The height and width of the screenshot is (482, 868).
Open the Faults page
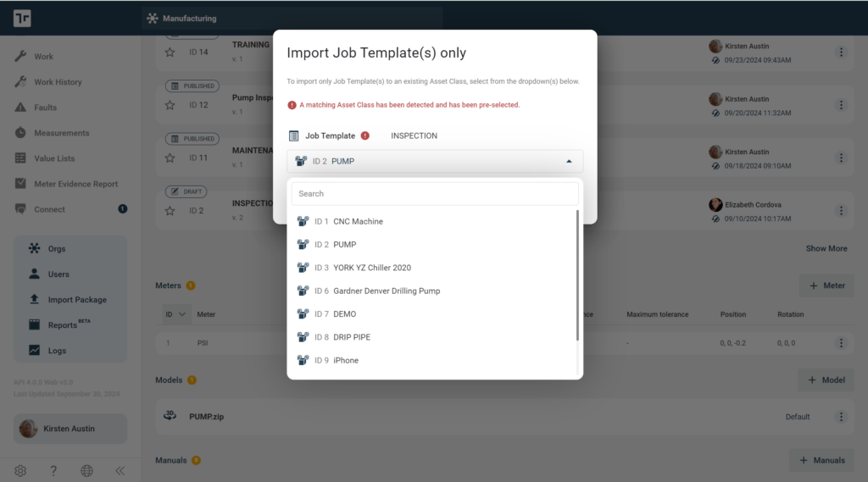(x=45, y=108)
